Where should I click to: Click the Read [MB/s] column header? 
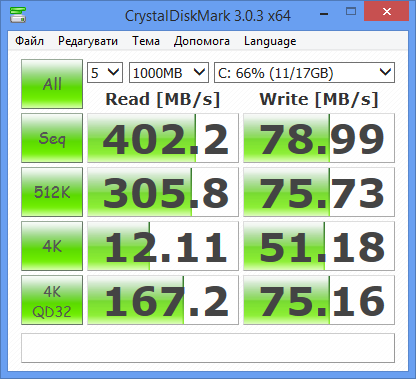(x=163, y=99)
